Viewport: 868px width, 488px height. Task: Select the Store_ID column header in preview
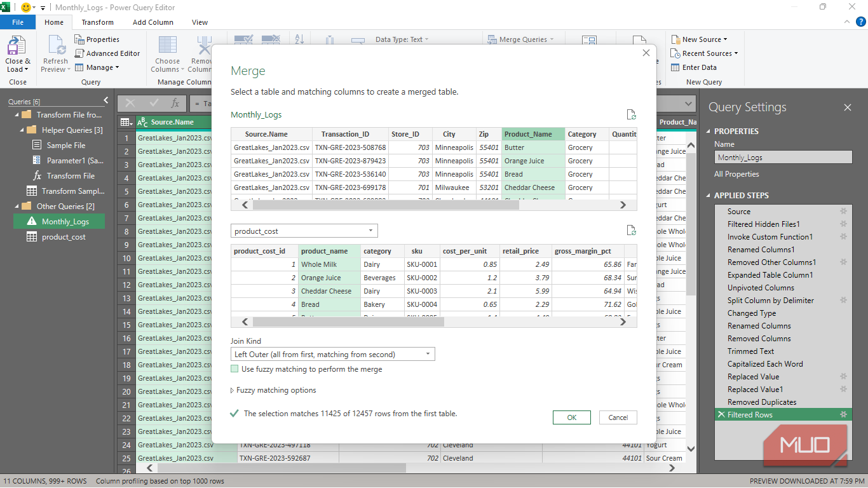410,134
